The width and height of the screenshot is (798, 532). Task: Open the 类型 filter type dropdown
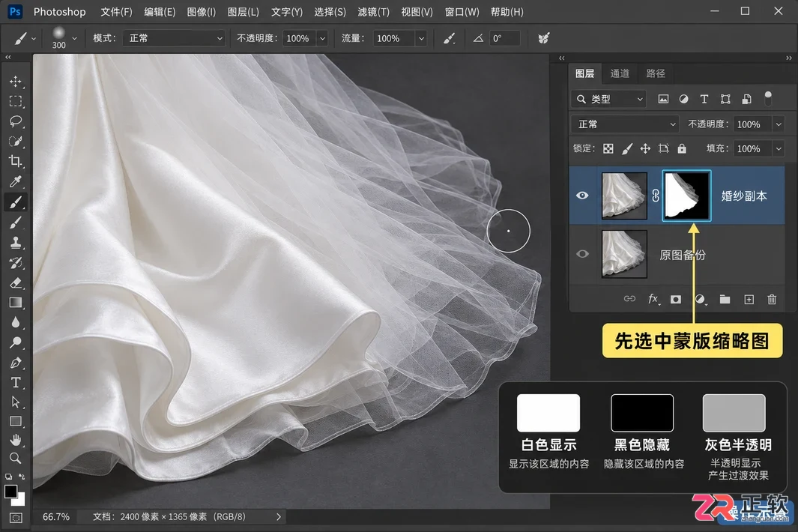(608, 99)
